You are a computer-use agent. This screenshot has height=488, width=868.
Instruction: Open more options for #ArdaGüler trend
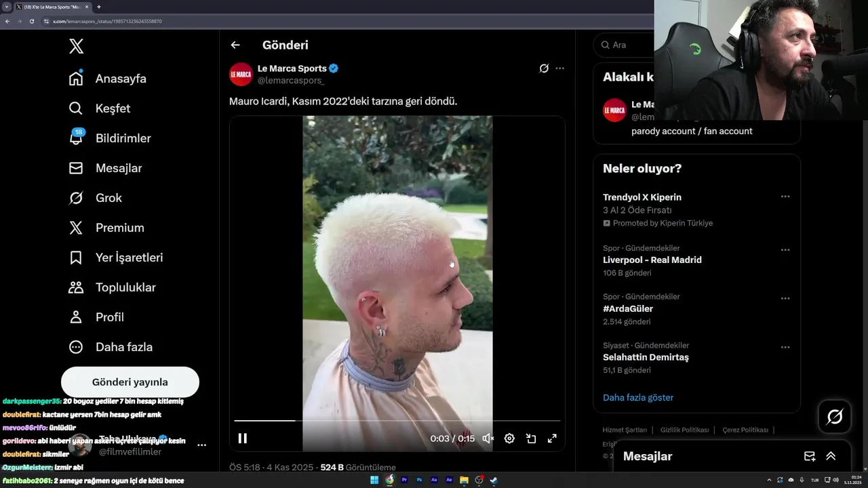785,298
